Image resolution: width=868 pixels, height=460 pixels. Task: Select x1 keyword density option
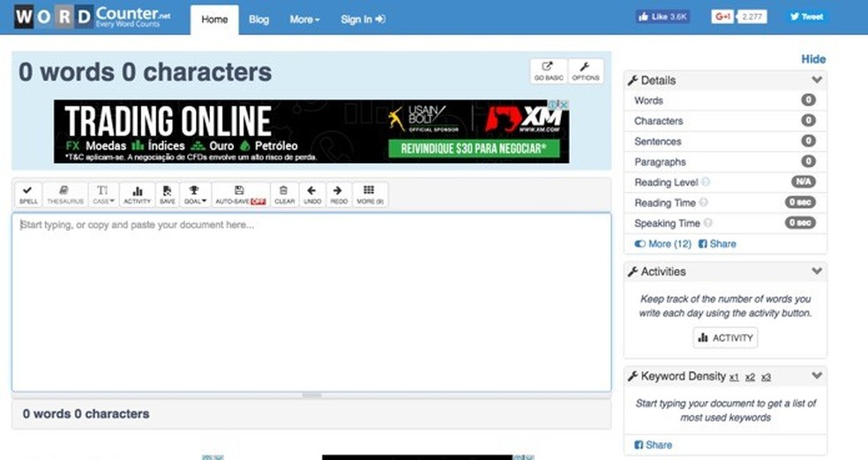pyautogui.click(x=734, y=377)
